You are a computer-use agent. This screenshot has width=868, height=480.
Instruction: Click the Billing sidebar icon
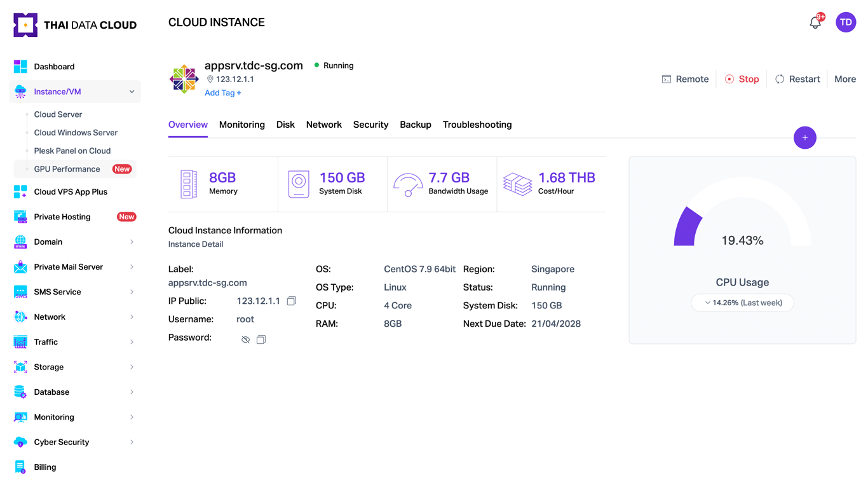click(20, 467)
